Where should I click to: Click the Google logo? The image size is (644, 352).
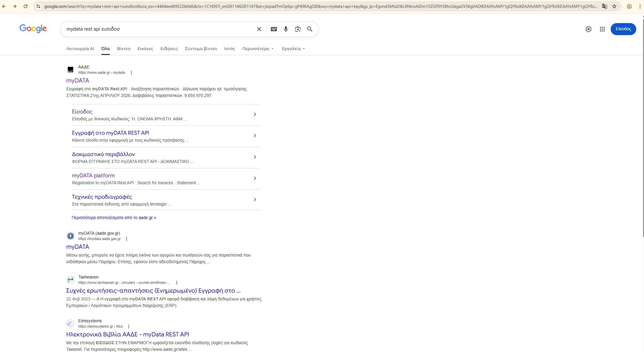click(x=33, y=29)
